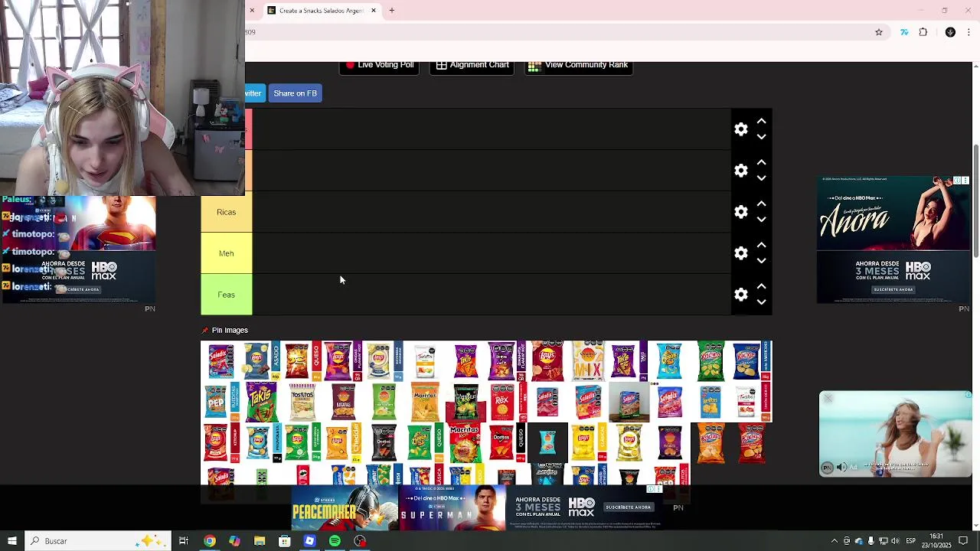980x551 pixels.
Task: Open the Windows Start menu
Action: point(11,541)
